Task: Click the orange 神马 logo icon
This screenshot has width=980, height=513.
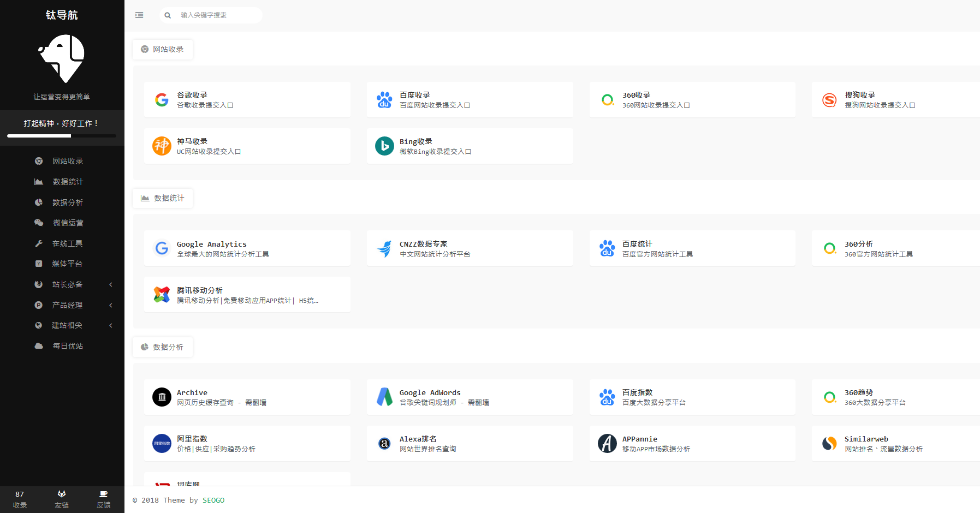Action: coord(162,146)
